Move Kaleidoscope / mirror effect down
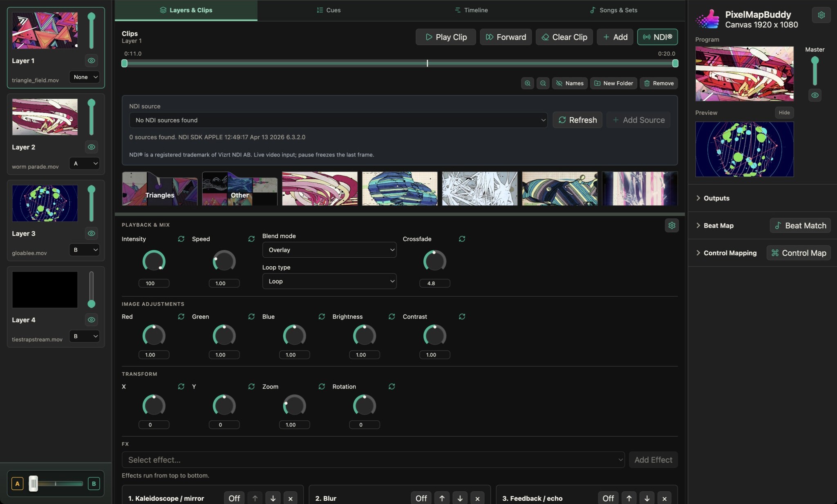The height and width of the screenshot is (504, 837). (273, 498)
